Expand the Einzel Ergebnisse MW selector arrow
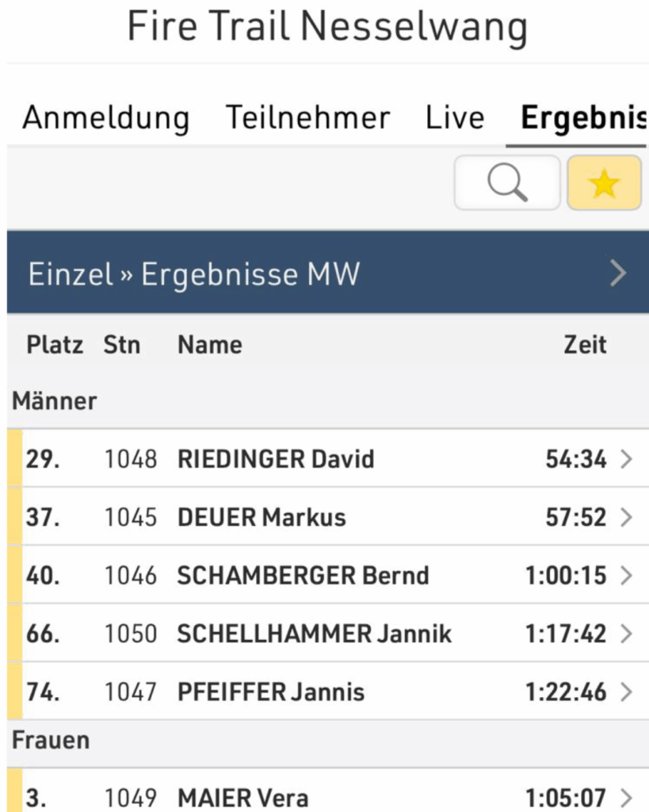The height and width of the screenshot is (812, 649). (618, 274)
